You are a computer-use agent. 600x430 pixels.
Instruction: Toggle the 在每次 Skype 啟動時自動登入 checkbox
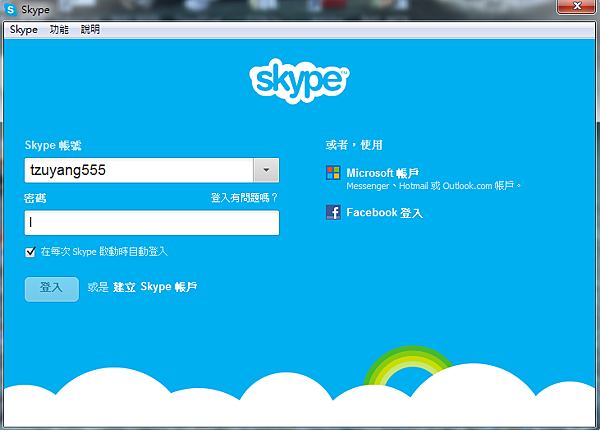point(30,252)
